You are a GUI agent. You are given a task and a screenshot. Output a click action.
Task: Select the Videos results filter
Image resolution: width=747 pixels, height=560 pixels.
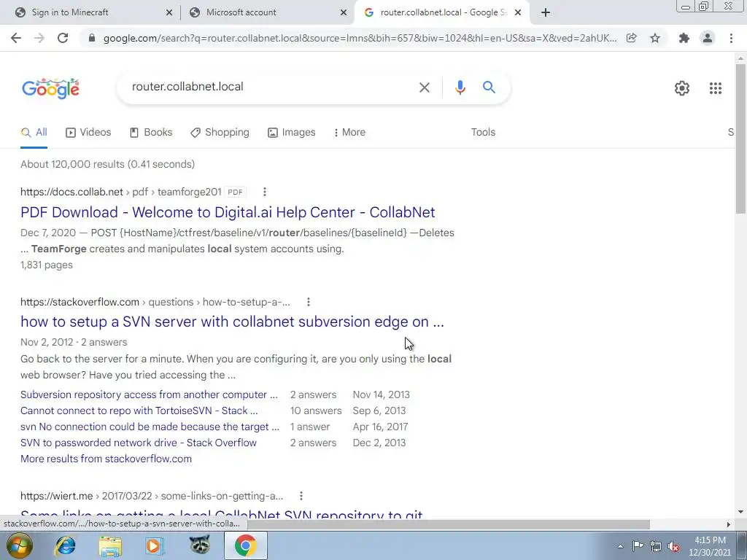[88, 133]
